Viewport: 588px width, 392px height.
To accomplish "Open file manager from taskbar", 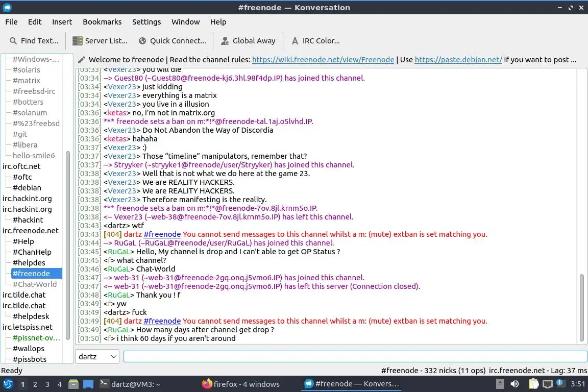I will point(73,384).
